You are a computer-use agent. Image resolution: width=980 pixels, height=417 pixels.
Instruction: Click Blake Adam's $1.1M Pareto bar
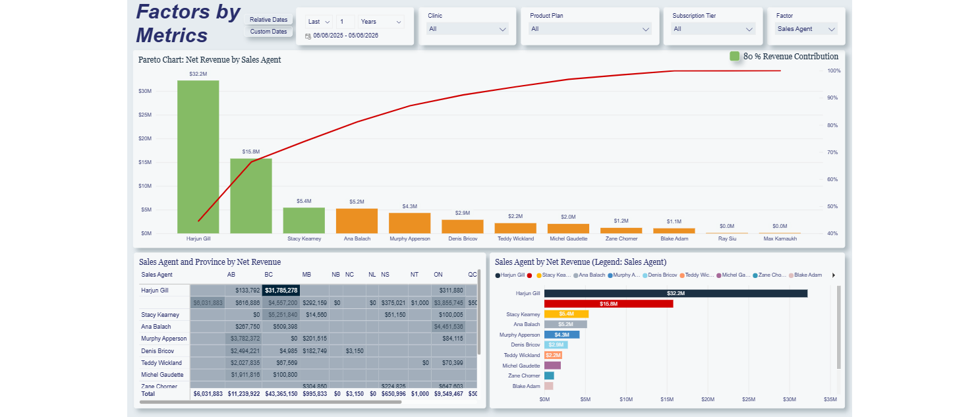coord(674,231)
